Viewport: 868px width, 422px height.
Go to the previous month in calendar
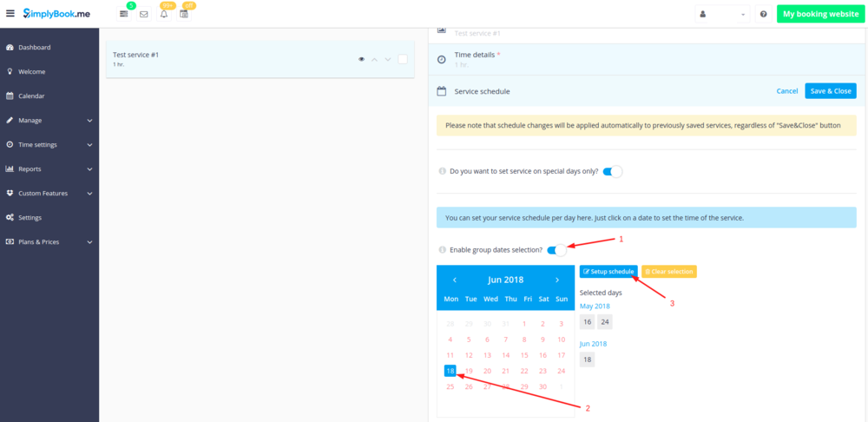coord(455,280)
